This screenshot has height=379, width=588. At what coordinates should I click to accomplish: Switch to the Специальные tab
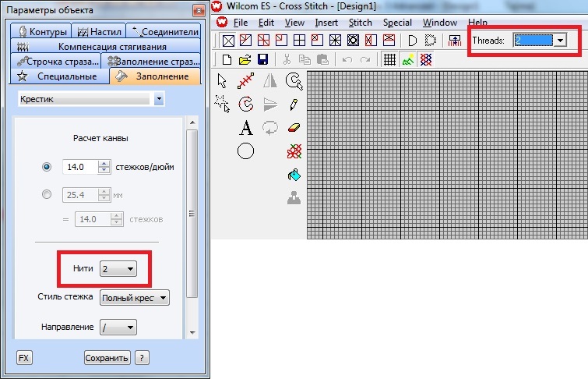pos(60,76)
